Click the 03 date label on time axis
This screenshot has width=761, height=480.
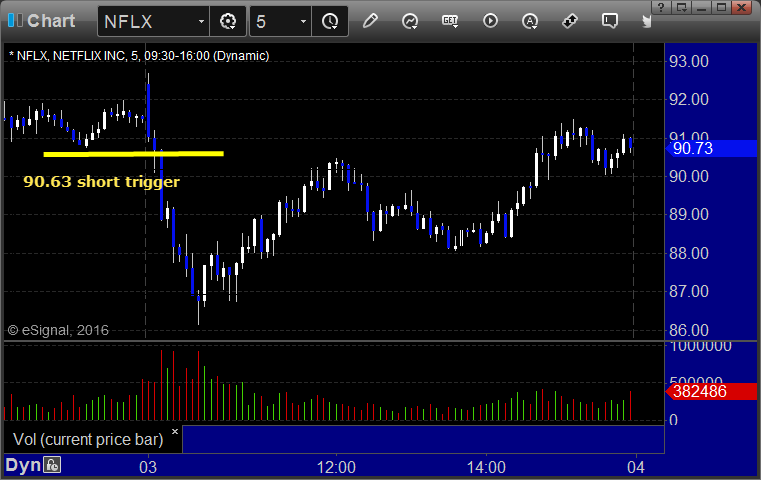tap(148, 467)
